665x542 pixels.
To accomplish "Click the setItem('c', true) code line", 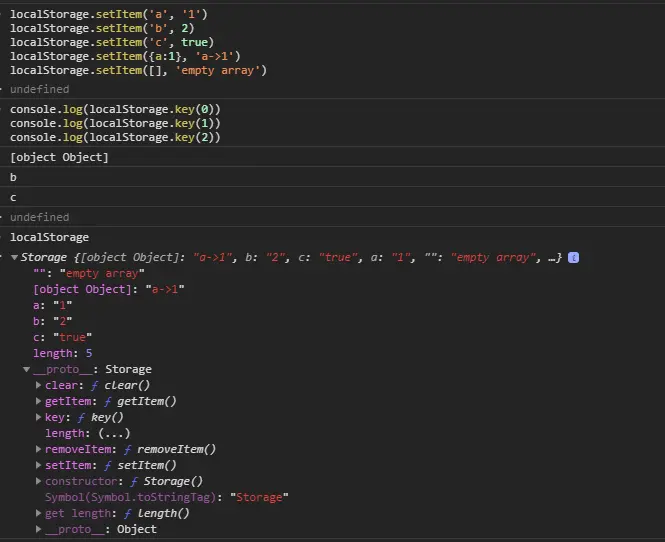I will pos(112,42).
